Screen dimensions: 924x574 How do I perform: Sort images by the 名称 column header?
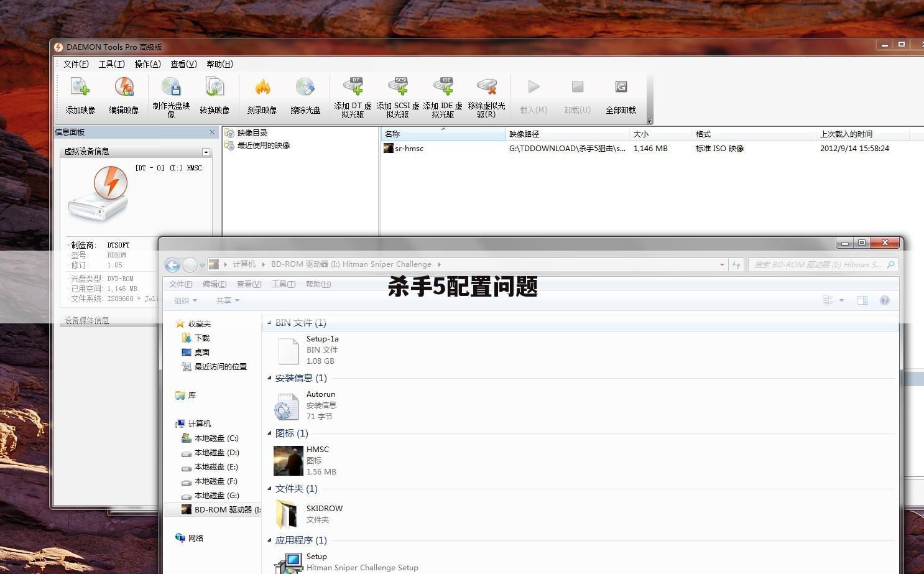[443, 134]
